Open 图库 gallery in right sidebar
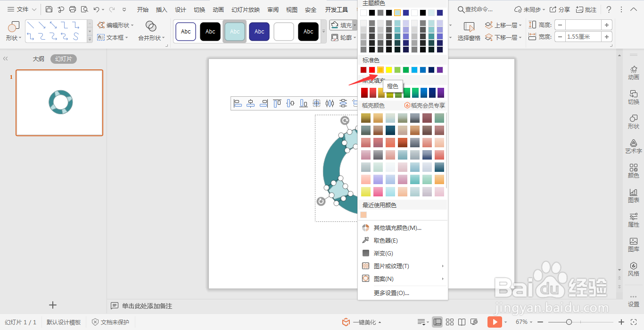Viewport: 644px width, 330px height. point(634,244)
